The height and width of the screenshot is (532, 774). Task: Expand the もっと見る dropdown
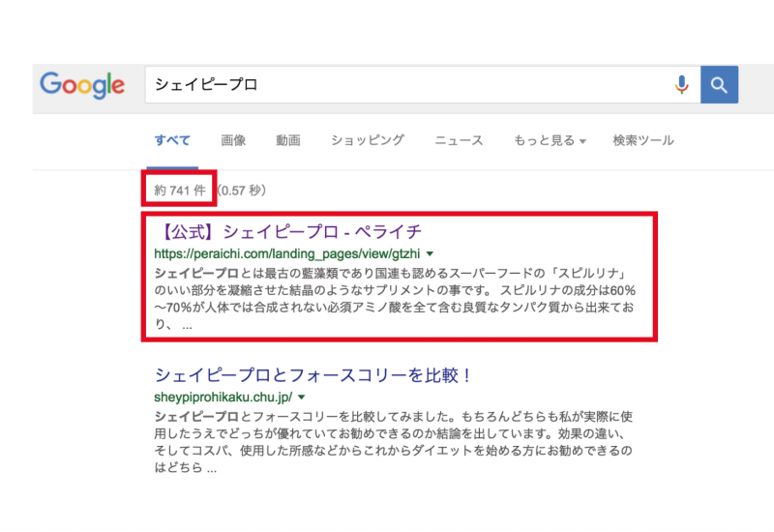[550, 140]
